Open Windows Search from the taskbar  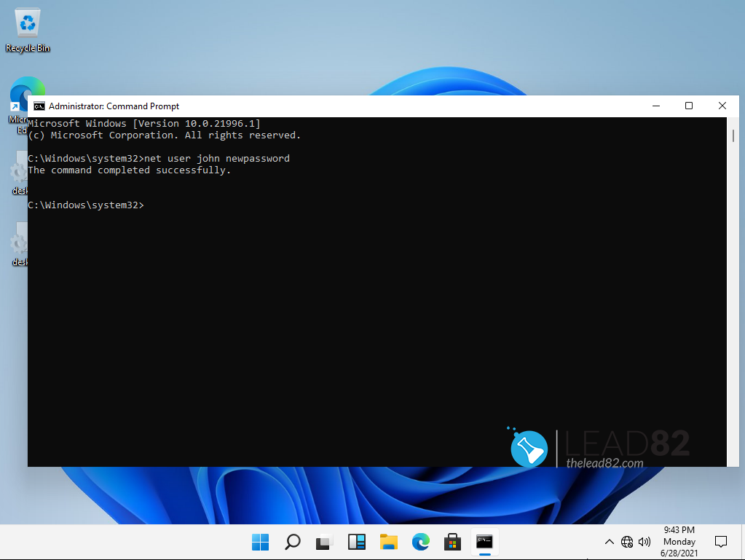pos(292,542)
